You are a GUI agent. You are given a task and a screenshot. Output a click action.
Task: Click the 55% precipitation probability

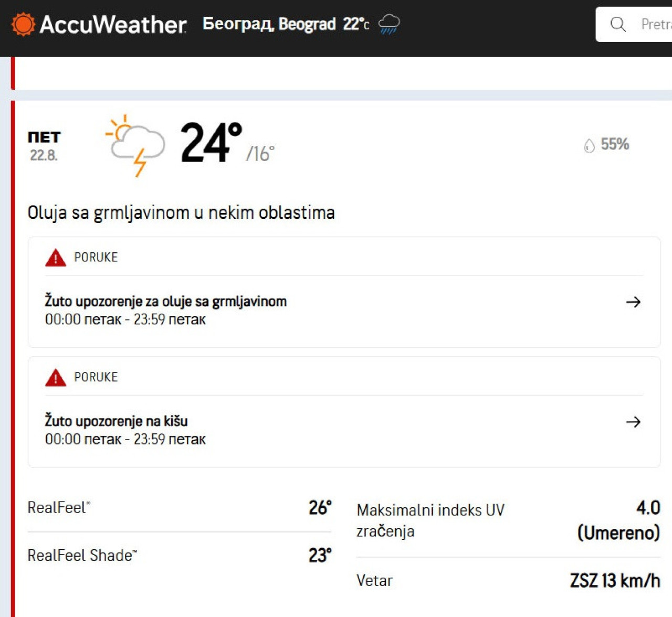click(x=615, y=144)
